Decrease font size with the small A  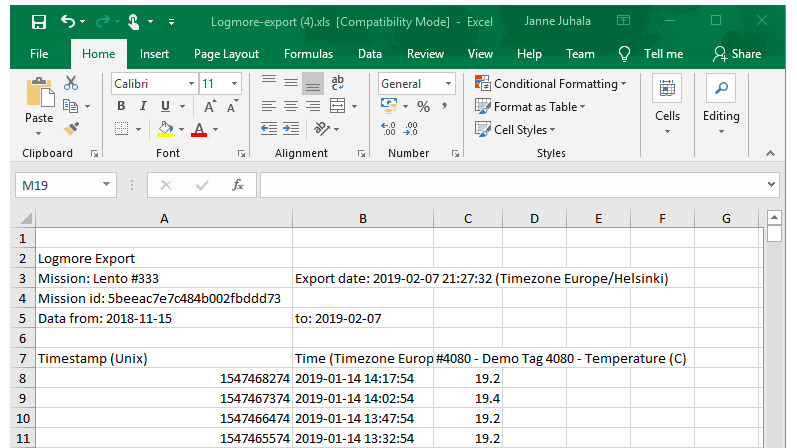[232, 106]
